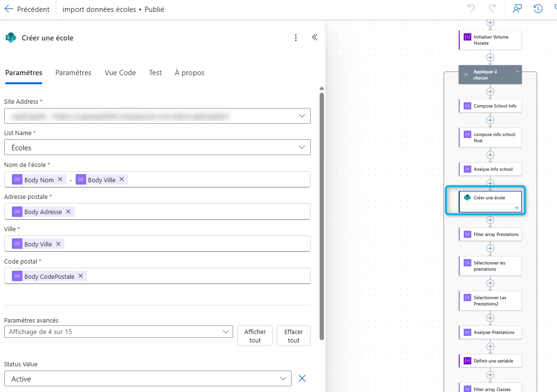Click the panel vertical scrollbar
Image resolution: width=557 pixels, height=392 pixels.
322,216
